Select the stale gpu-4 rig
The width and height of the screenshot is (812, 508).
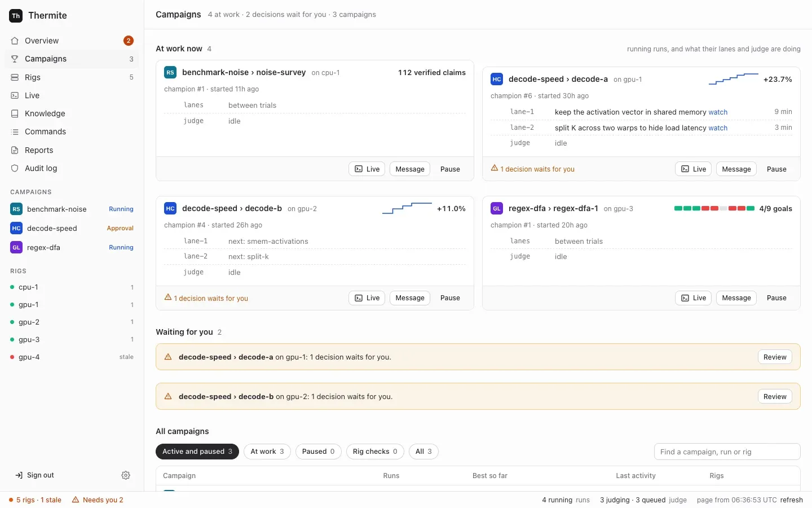[72, 357]
